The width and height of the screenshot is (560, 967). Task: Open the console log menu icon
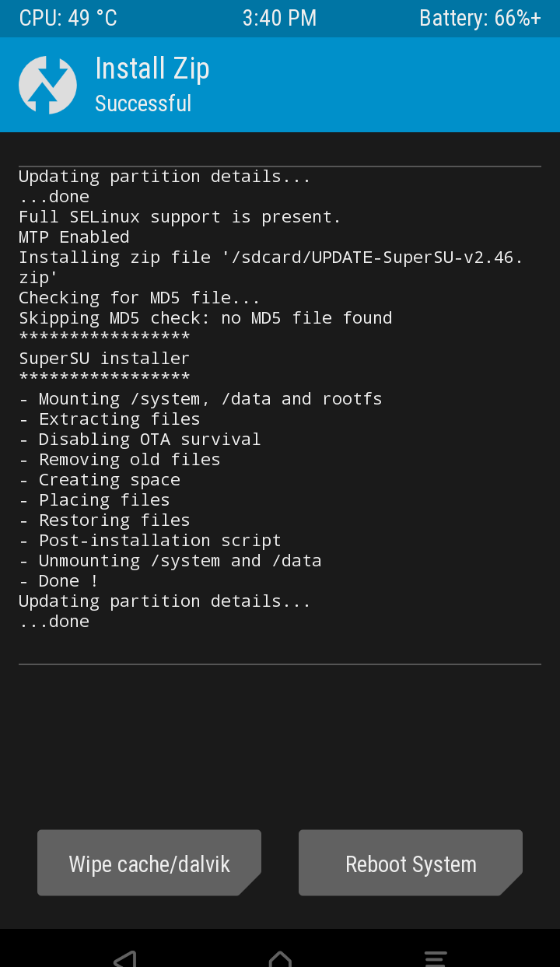(436, 957)
